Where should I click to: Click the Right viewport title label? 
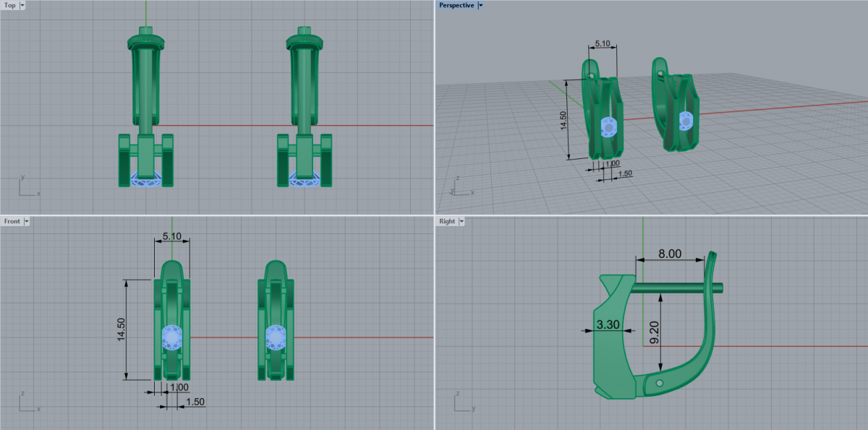point(447,221)
